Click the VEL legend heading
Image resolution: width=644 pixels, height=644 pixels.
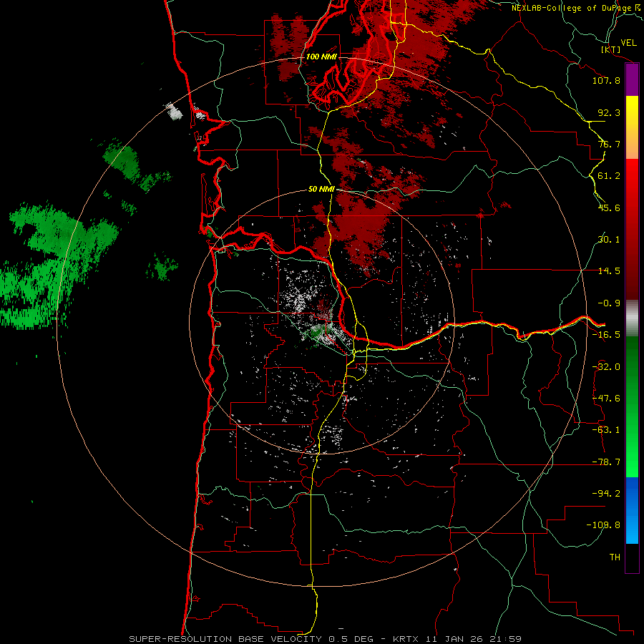coord(628,43)
